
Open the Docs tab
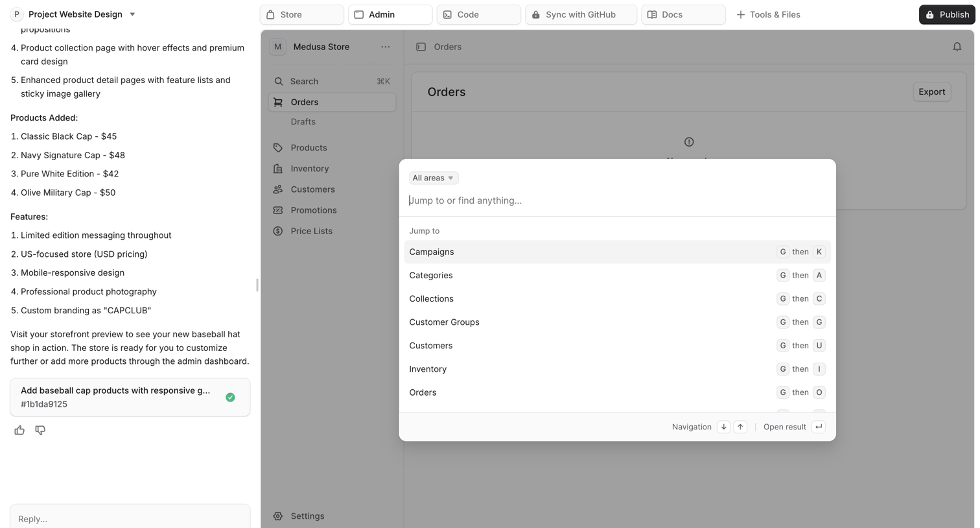tap(683, 14)
